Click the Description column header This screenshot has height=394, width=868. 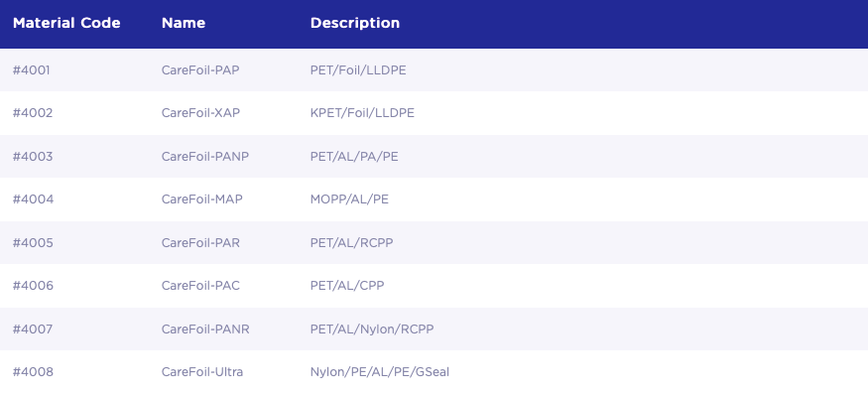tap(355, 23)
